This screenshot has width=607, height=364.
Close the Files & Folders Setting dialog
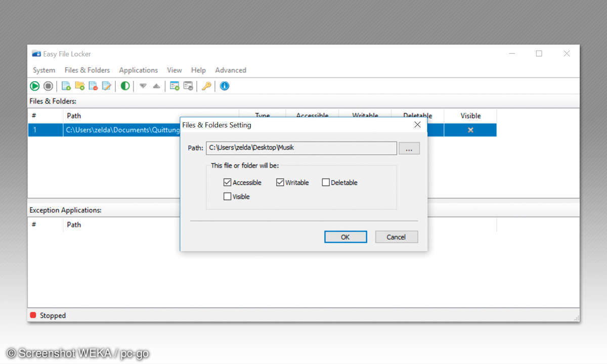(x=417, y=125)
